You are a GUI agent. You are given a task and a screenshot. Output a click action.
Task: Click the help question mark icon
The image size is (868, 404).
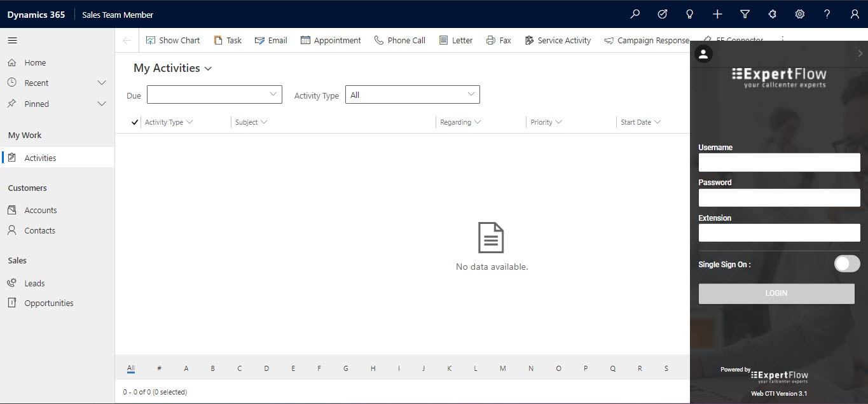[x=827, y=14]
